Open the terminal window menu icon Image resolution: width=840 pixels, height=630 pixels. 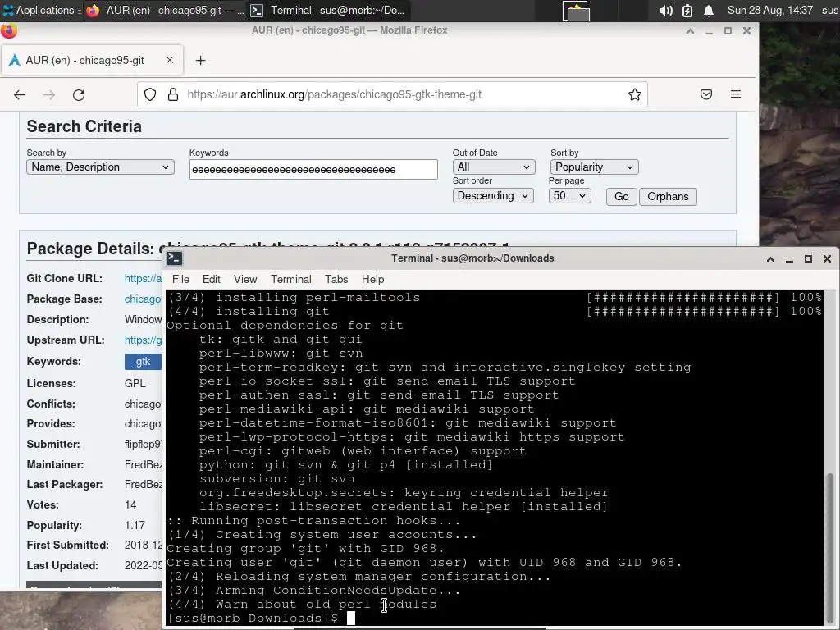click(175, 258)
